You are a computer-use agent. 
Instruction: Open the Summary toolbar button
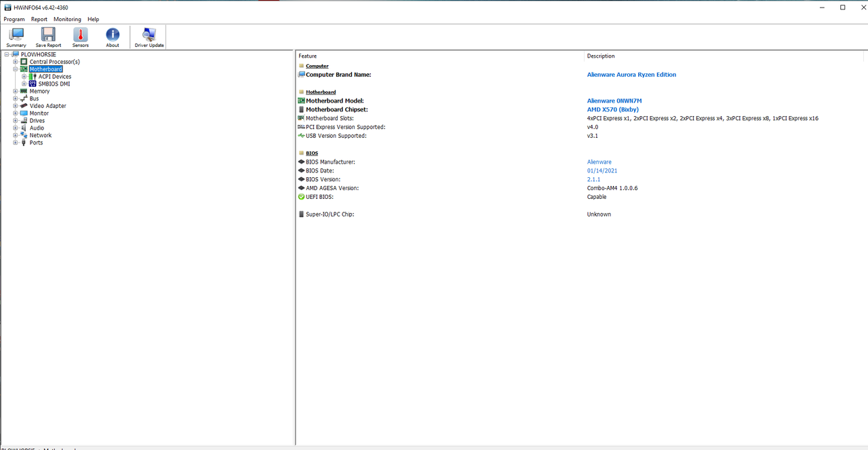[x=16, y=37]
